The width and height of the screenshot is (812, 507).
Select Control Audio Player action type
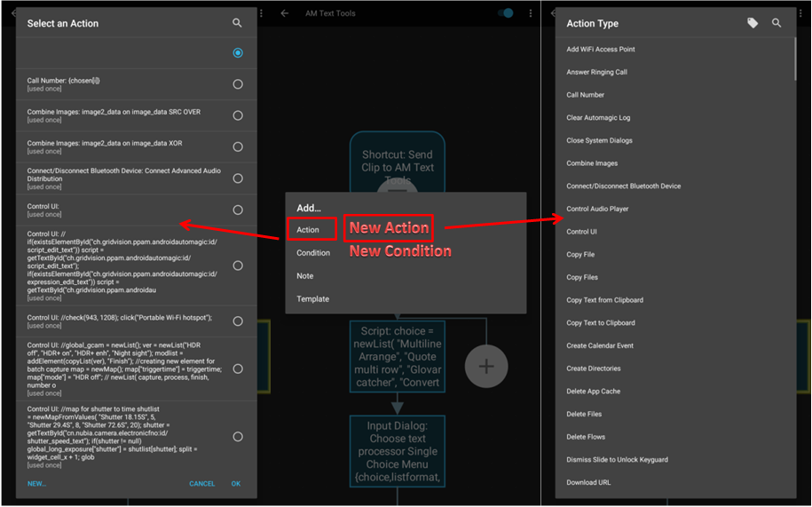[x=610, y=209]
